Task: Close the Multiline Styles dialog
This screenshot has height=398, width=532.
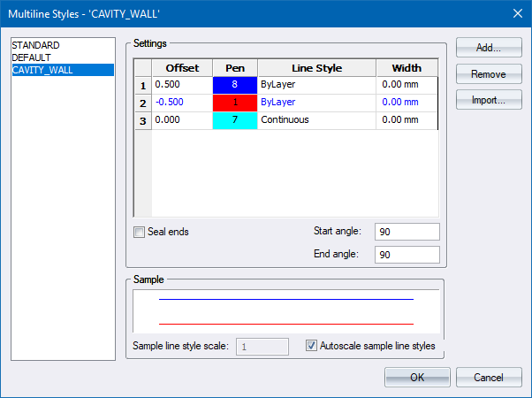Action: point(516,12)
